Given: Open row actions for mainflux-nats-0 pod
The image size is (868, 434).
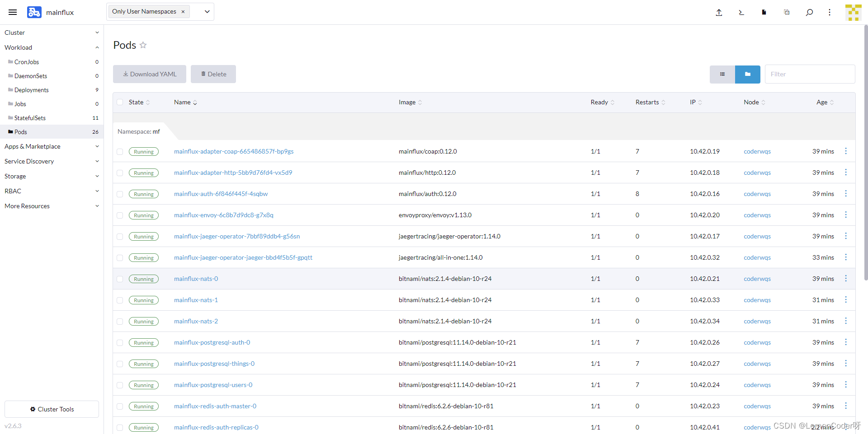Looking at the screenshot, I should point(846,278).
